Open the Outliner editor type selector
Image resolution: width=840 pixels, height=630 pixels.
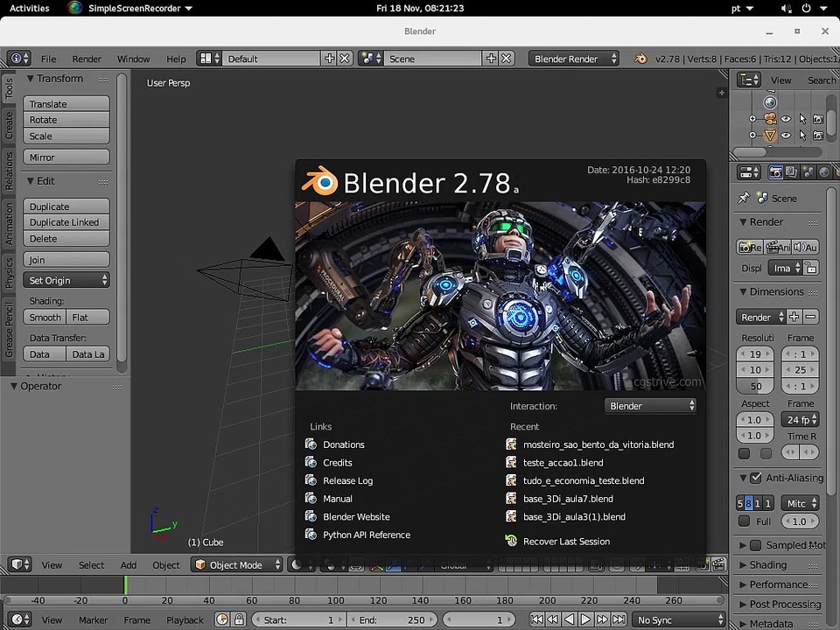tap(748, 80)
